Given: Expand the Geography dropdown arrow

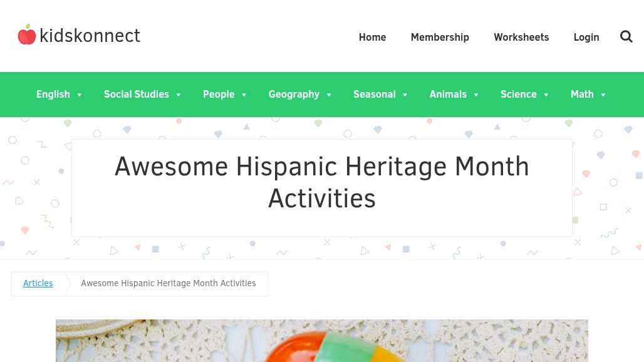Looking at the screenshot, I should 328,95.
